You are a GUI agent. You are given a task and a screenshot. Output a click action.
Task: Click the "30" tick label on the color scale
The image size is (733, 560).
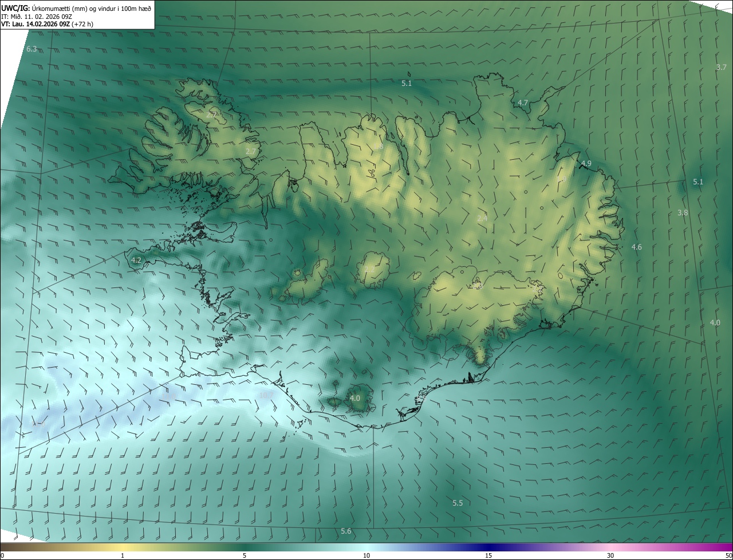click(x=610, y=556)
